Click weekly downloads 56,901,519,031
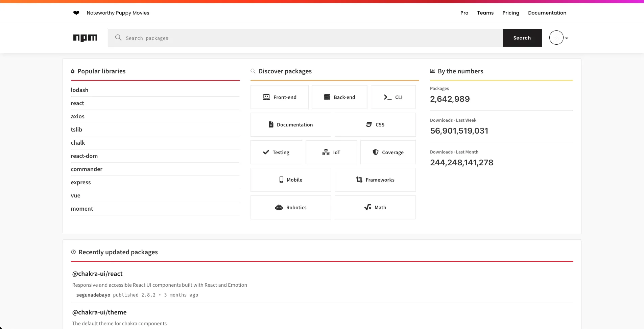The width and height of the screenshot is (644, 329). pyautogui.click(x=459, y=131)
